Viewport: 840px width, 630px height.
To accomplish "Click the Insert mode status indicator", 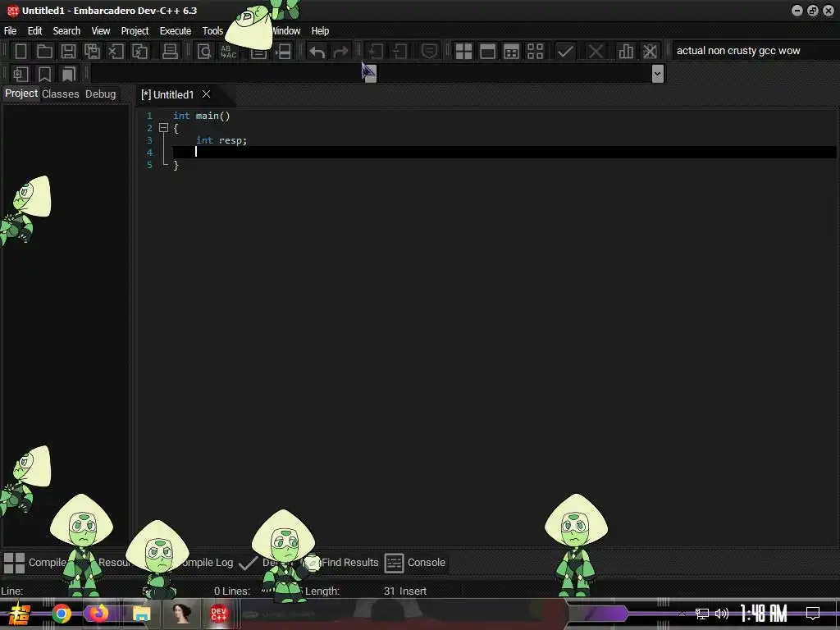I will pos(413,591).
